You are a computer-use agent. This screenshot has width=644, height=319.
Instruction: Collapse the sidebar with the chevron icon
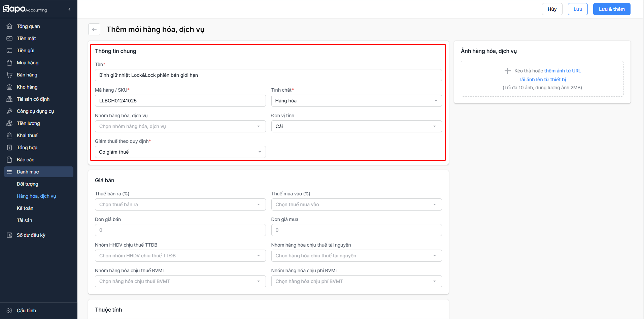pos(69,9)
